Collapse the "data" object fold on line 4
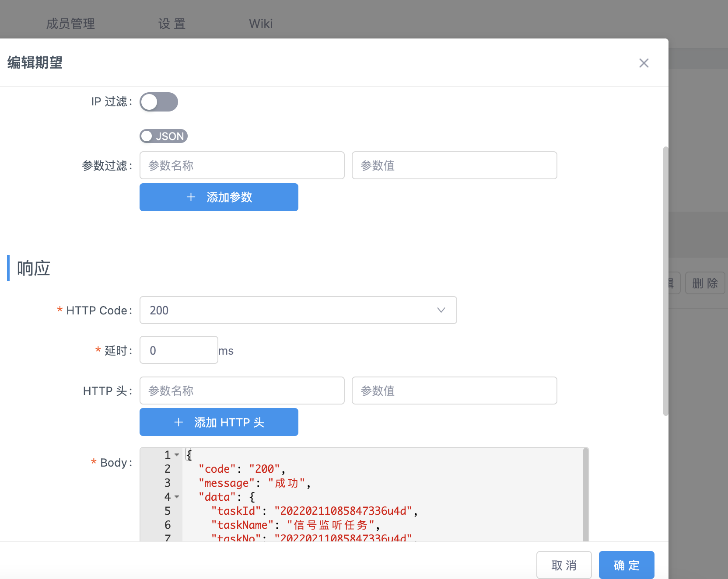The height and width of the screenshot is (579, 728). 177,497
